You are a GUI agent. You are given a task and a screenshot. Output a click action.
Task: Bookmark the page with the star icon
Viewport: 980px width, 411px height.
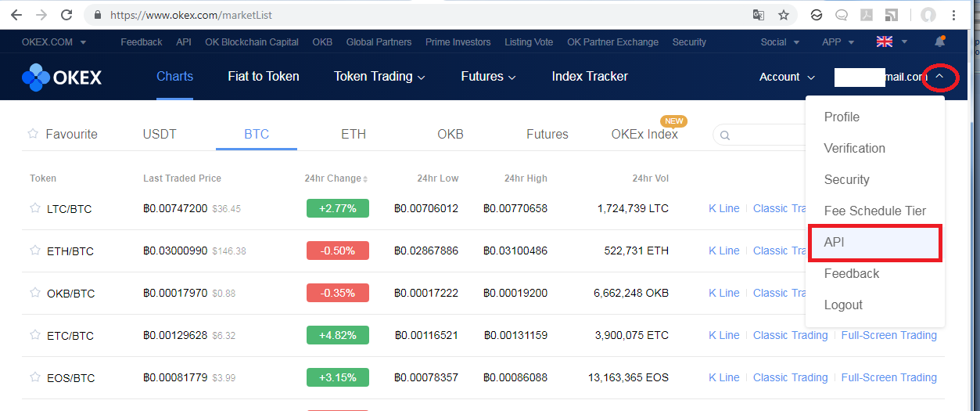tap(783, 15)
